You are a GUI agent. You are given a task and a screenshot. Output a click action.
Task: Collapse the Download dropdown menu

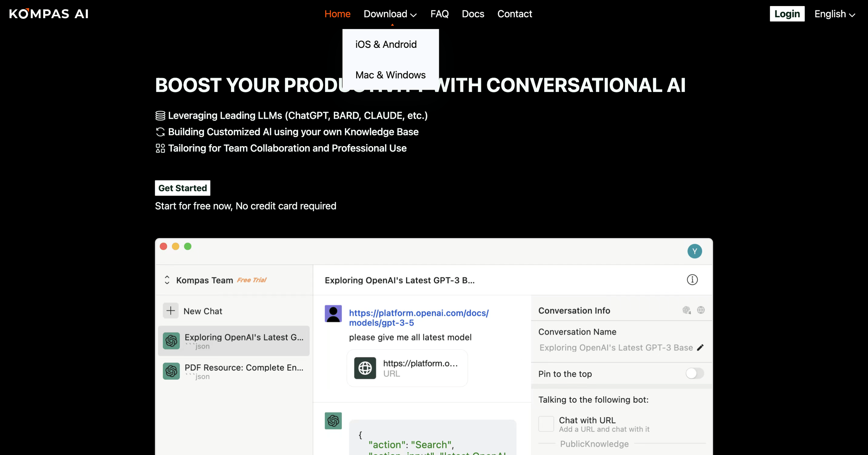(390, 14)
